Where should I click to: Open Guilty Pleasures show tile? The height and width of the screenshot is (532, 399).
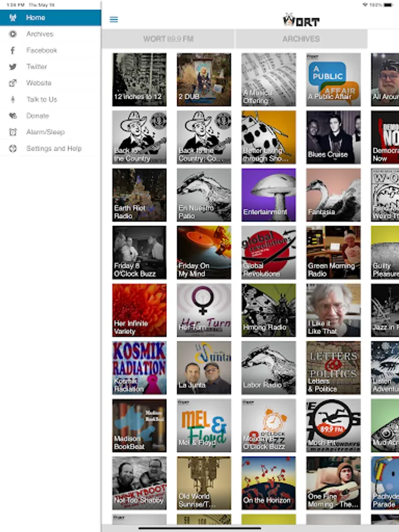(385, 252)
